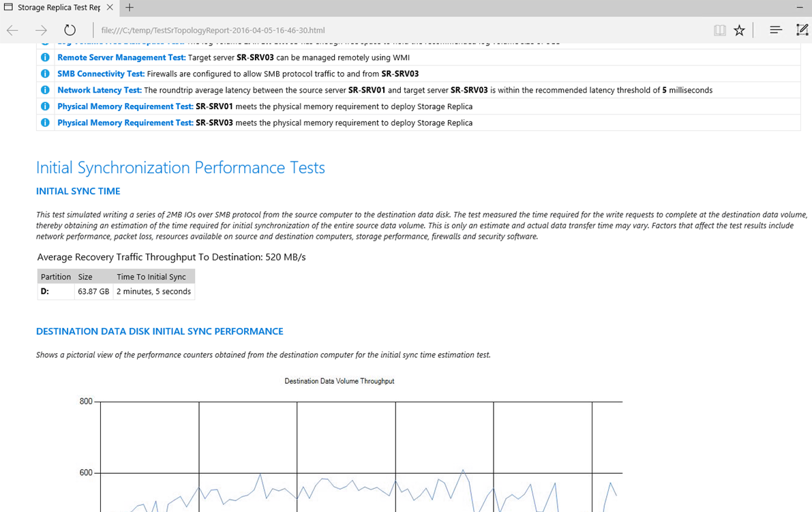
Task: Start a Web Note annotation
Action: coord(802,30)
